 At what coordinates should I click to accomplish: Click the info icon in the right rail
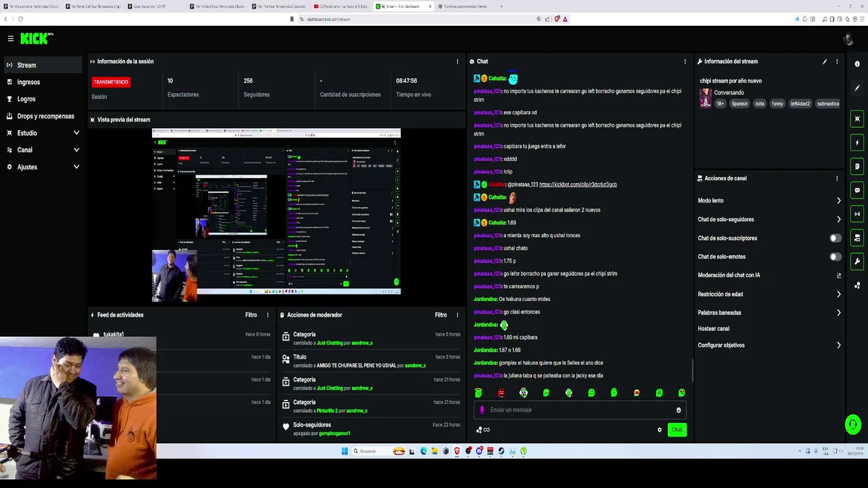click(857, 64)
